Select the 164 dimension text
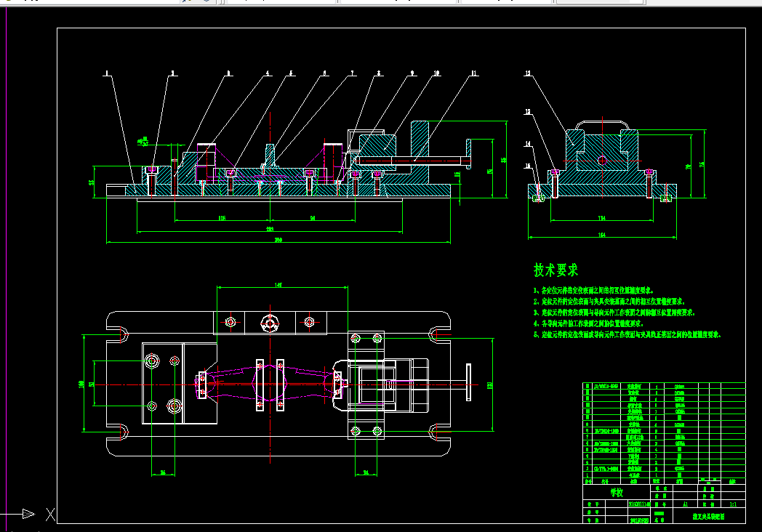The height and width of the screenshot is (532, 762). tap(601, 235)
